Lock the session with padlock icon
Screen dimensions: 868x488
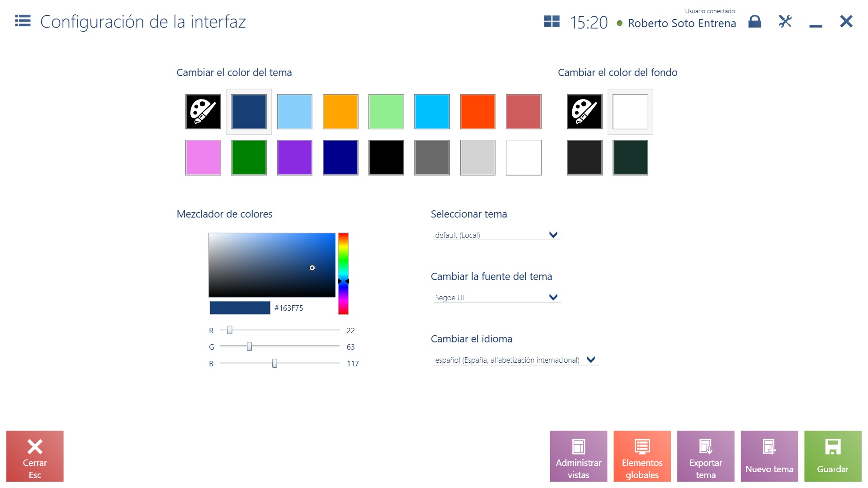(x=755, y=21)
